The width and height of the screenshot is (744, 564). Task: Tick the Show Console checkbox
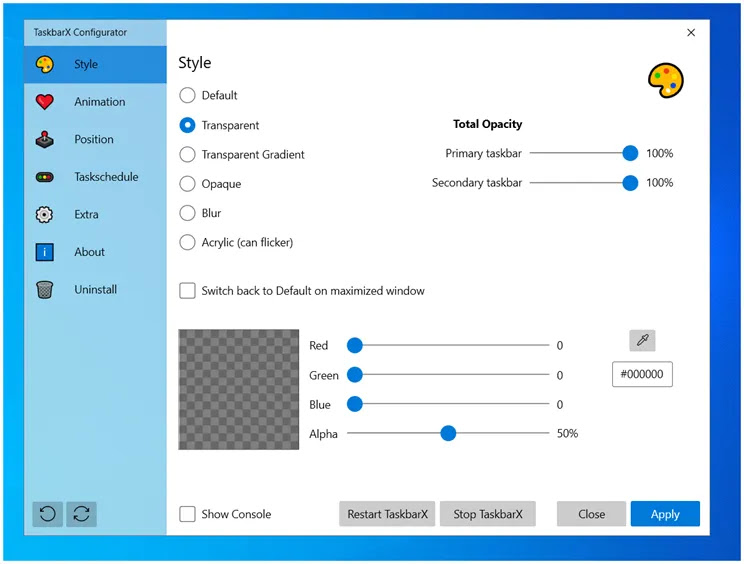[187, 514]
